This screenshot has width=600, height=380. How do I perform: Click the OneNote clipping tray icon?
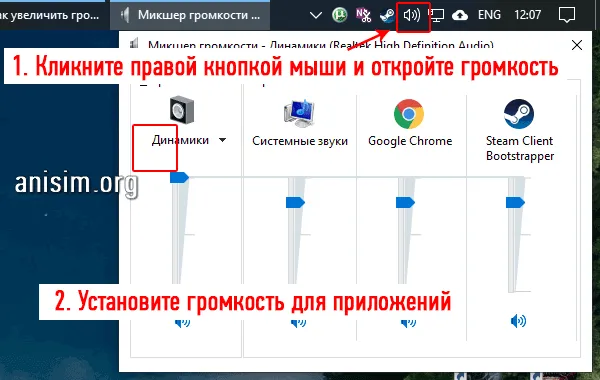pos(363,15)
